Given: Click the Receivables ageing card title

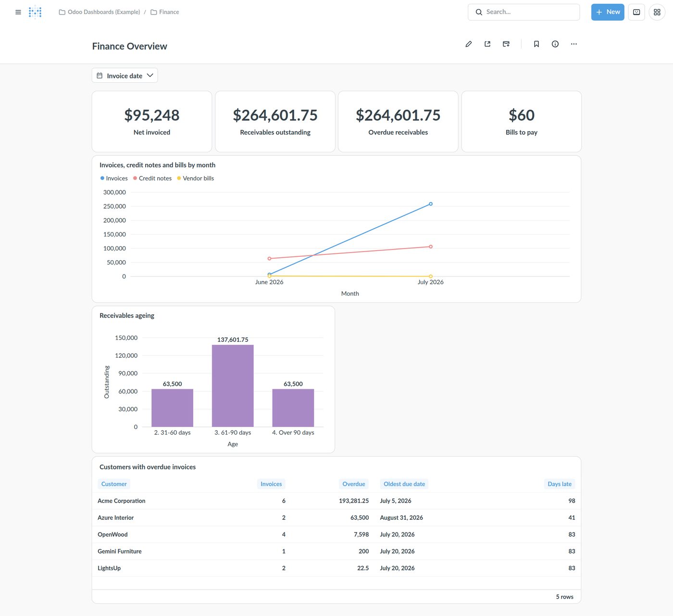Looking at the screenshot, I should click(127, 315).
